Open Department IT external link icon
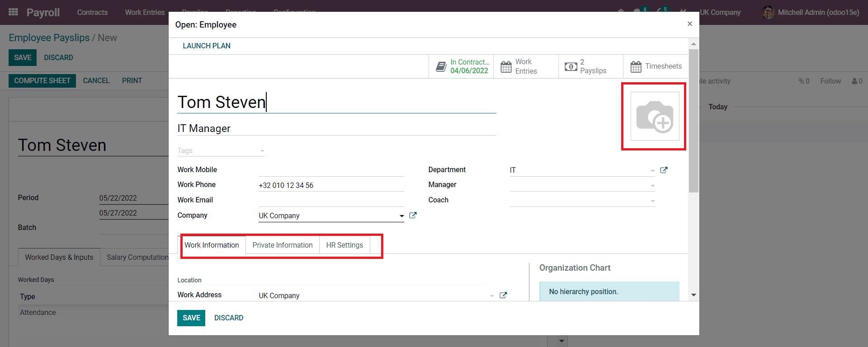Image resolution: width=868 pixels, height=347 pixels. 664,170
